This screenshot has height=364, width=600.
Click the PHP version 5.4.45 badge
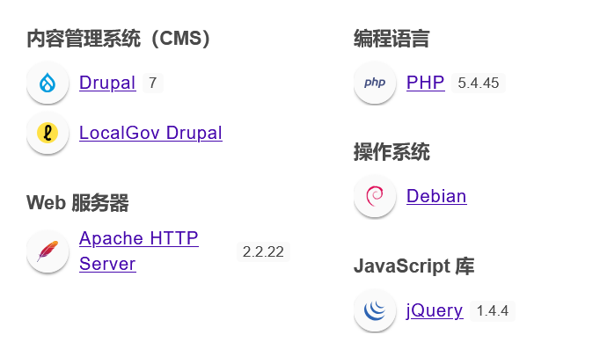(x=479, y=84)
